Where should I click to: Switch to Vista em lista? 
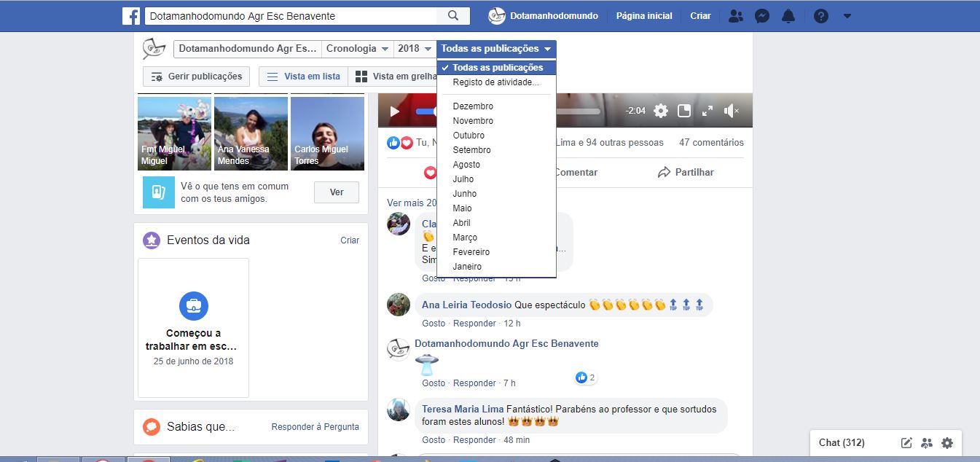(x=305, y=77)
